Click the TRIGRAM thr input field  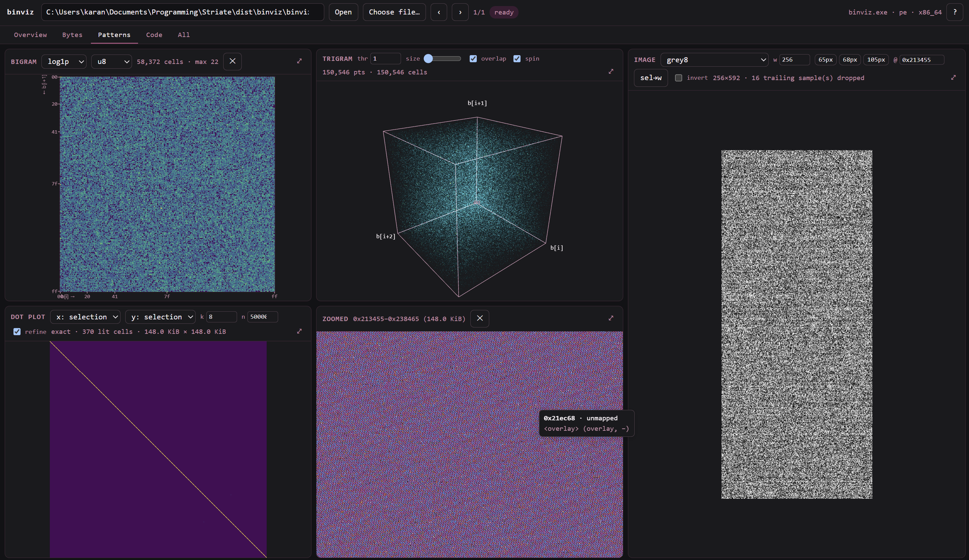pyautogui.click(x=385, y=59)
